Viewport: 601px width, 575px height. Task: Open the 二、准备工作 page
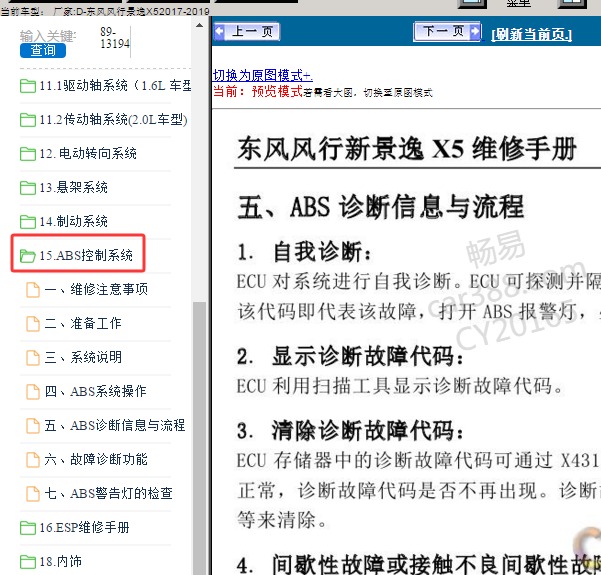[83, 324]
